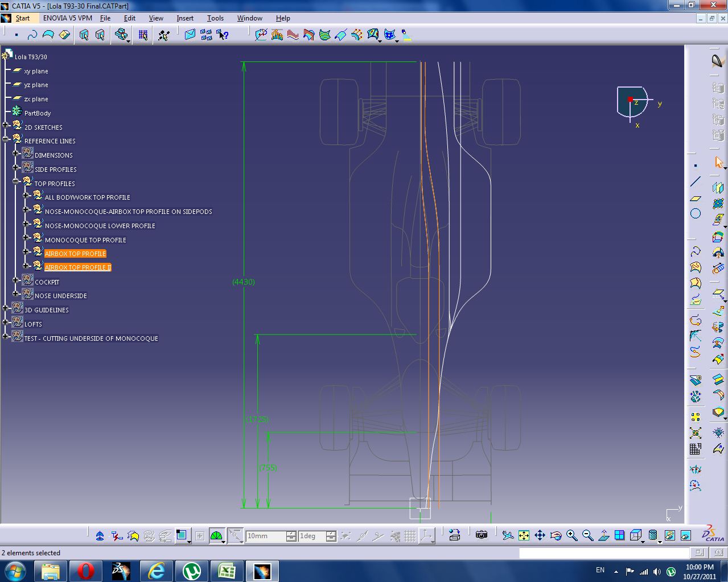Open the ENOVIA V5 VPM menu
728x582 pixels.
click(67, 18)
